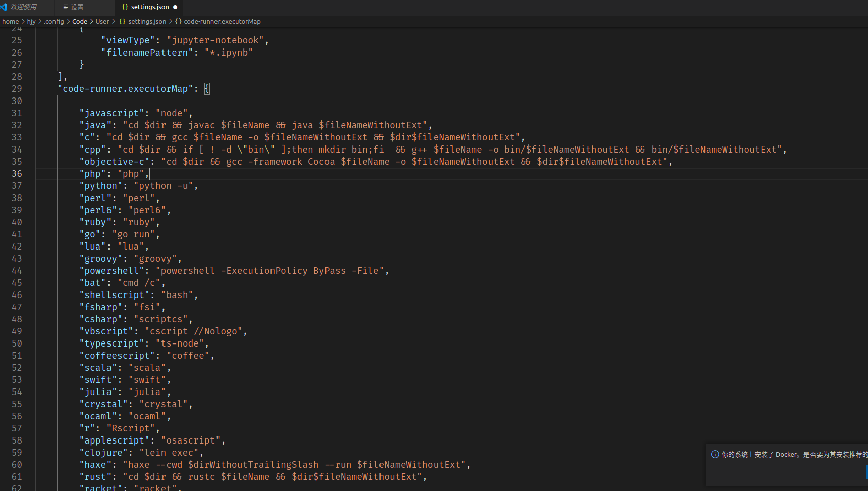The image size is (868, 491).
Task: Click the "*.ipynb" filename pattern value
Action: click(229, 53)
